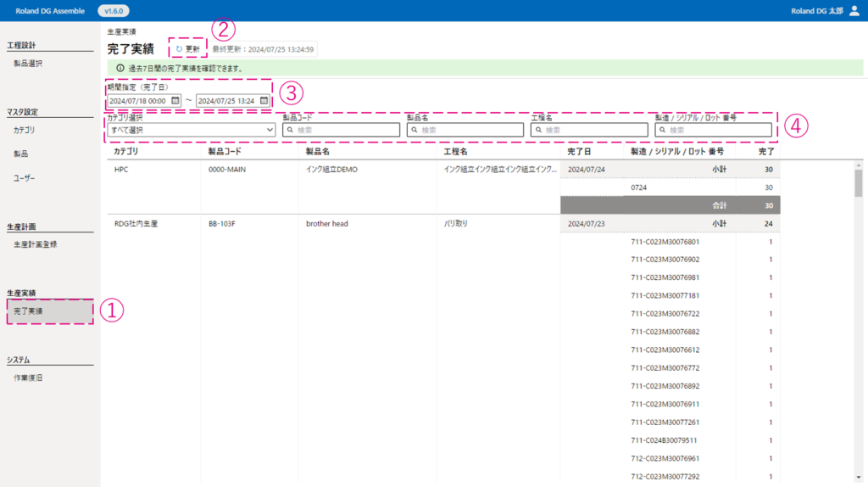Open 生産計画登録 in the sidebar
Viewport: 868px width, 487px height.
pos(36,244)
